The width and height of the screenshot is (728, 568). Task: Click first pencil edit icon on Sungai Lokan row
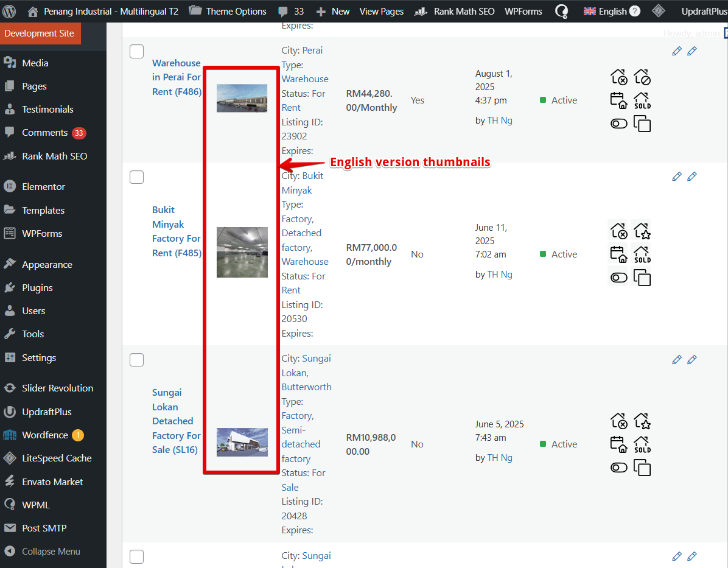(x=677, y=360)
